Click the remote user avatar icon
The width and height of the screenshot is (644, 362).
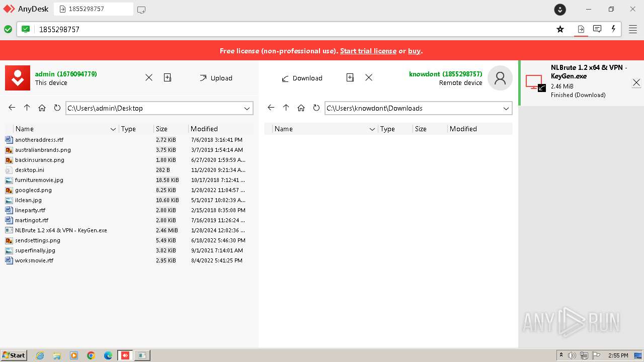tap(500, 78)
